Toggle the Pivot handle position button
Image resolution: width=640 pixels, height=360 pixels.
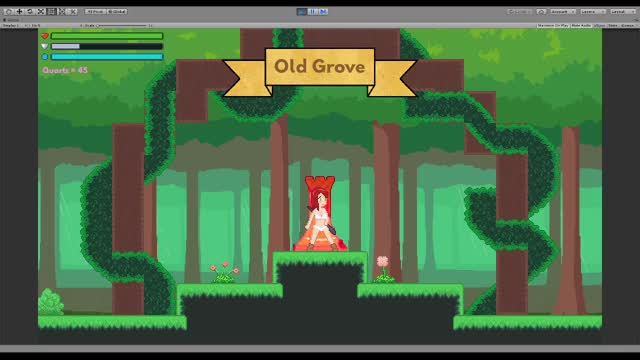pos(96,11)
